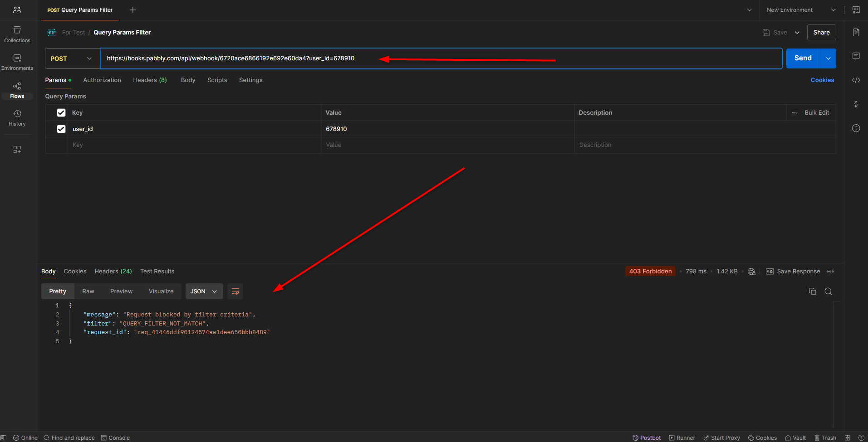Image resolution: width=868 pixels, height=442 pixels.
Task: Open the request info icon in right sidebar
Action: [856, 128]
